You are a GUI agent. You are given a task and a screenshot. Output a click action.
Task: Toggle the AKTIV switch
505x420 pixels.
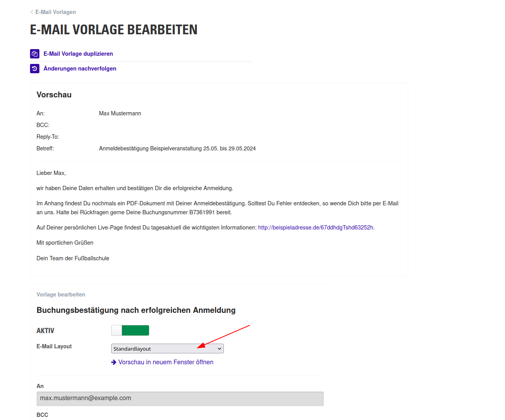click(x=130, y=330)
